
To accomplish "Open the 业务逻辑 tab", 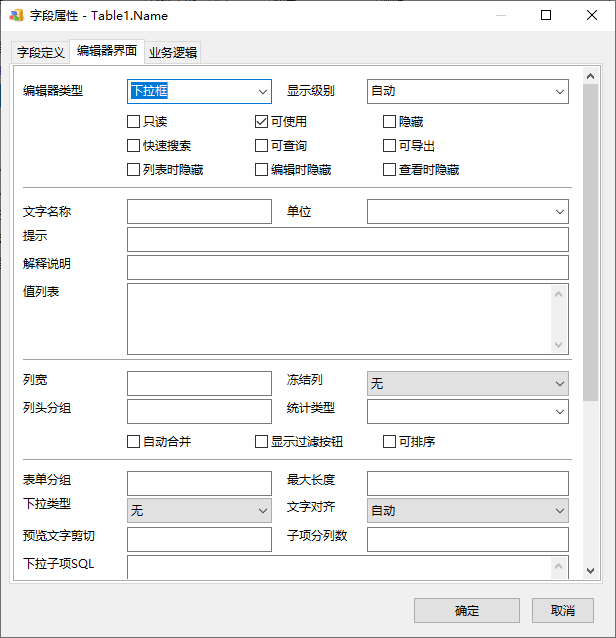I will pyautogui.click(x=173, y=52).
